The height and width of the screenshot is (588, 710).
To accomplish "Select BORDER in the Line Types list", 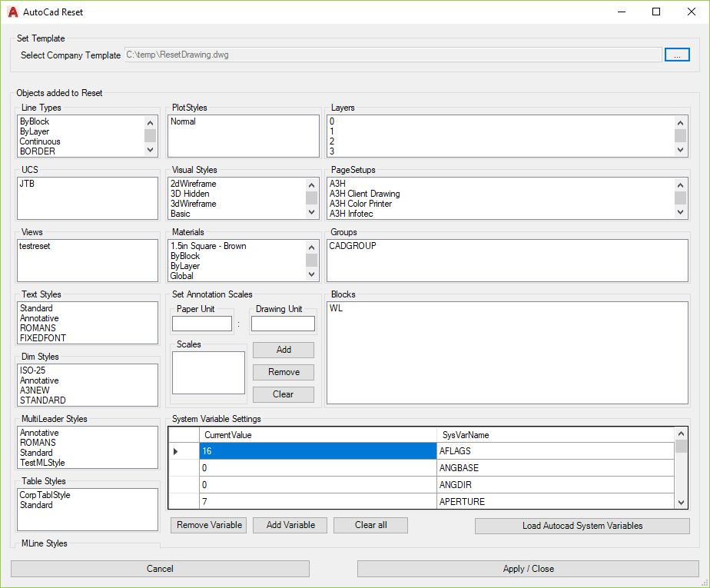I will click(38, 151).
